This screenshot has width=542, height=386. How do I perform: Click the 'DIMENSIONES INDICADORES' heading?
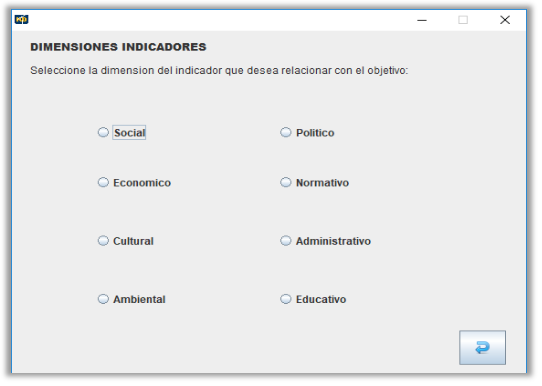pyautogui.click(x=118, y=47)
